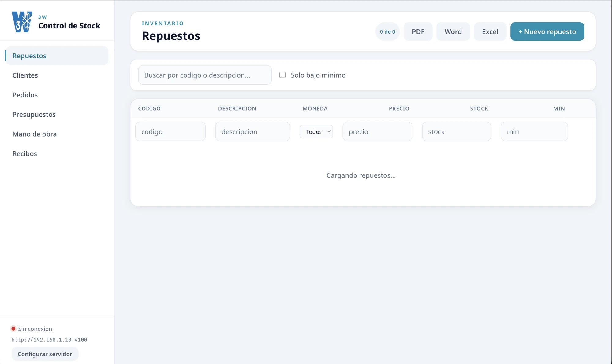Click the CODIGO column header
This screenshot has height=364, width=612.
click(149, 108)
